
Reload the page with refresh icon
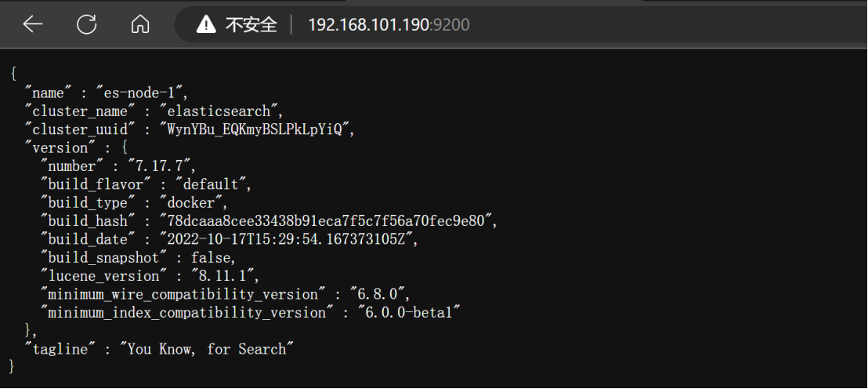[86, 24]
